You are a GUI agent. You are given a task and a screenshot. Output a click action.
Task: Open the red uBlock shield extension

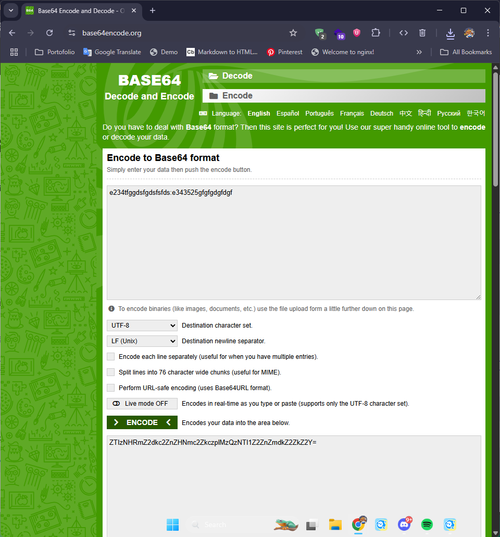click(x=357, y=33)
